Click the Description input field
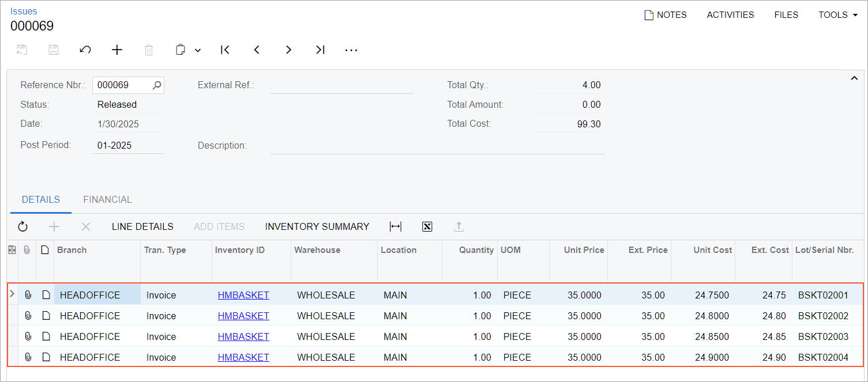The height and width of the screenshot is (382, 868). [437, 146]
